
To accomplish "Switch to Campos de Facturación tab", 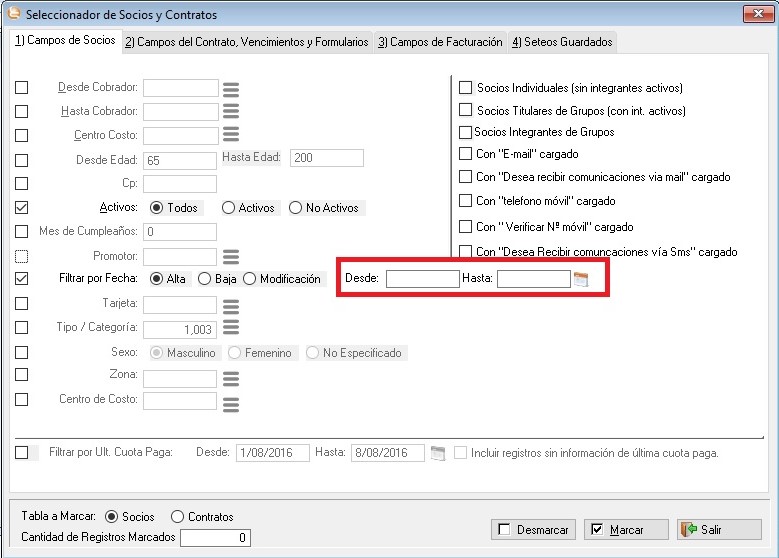I will coord(440,42).
